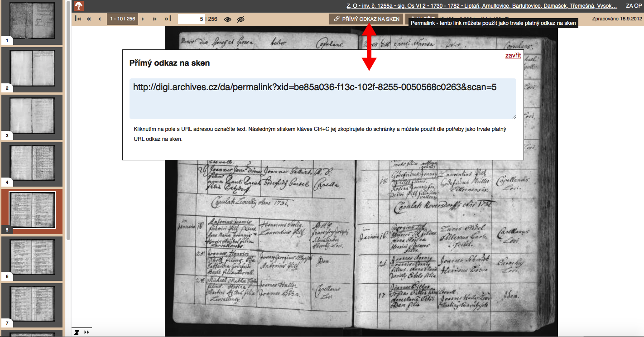Click the Z icon at bottom left
This screenshot has width=644, height=337.
pyautogui.click(x=77, y=332)
